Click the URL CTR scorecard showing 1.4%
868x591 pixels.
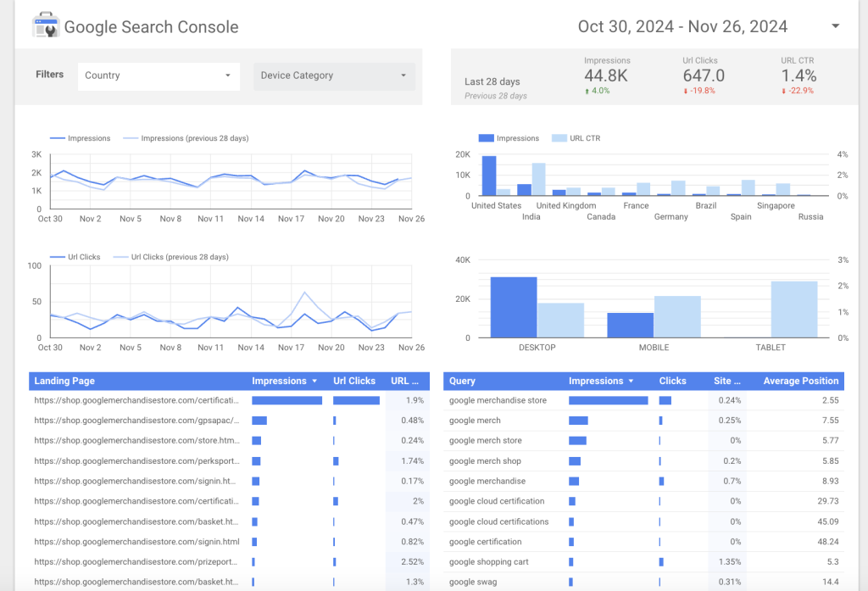coord(798,76)
